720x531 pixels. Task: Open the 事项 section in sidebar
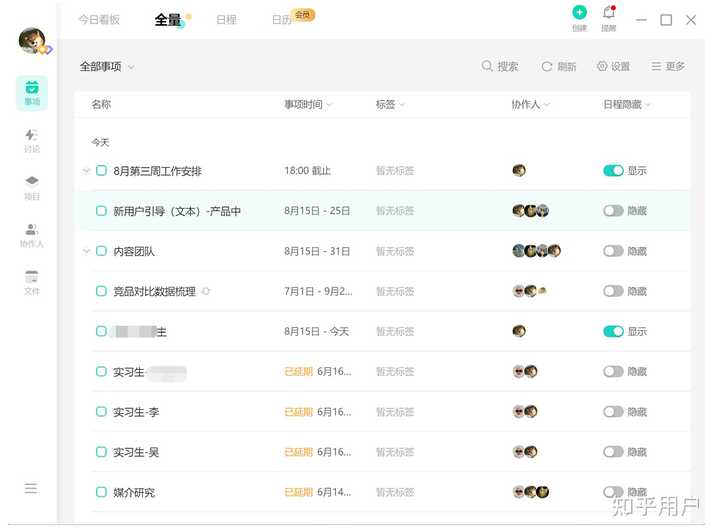click(32, 92)
